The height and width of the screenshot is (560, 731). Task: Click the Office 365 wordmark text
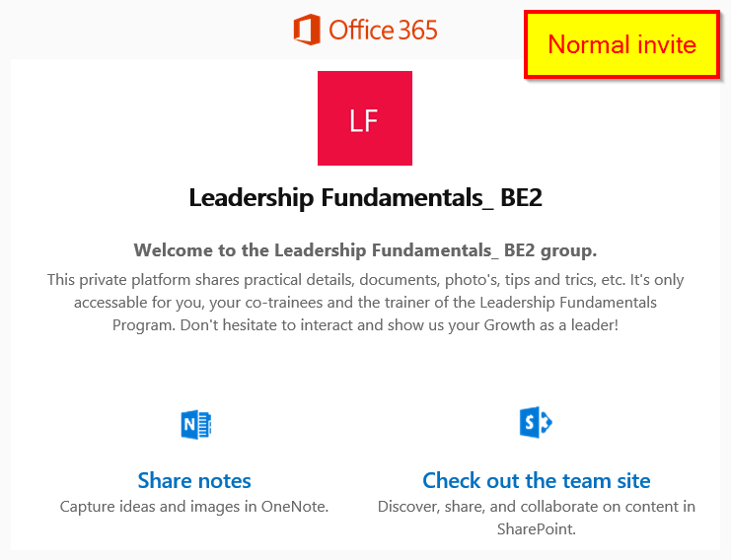[383, 30]
